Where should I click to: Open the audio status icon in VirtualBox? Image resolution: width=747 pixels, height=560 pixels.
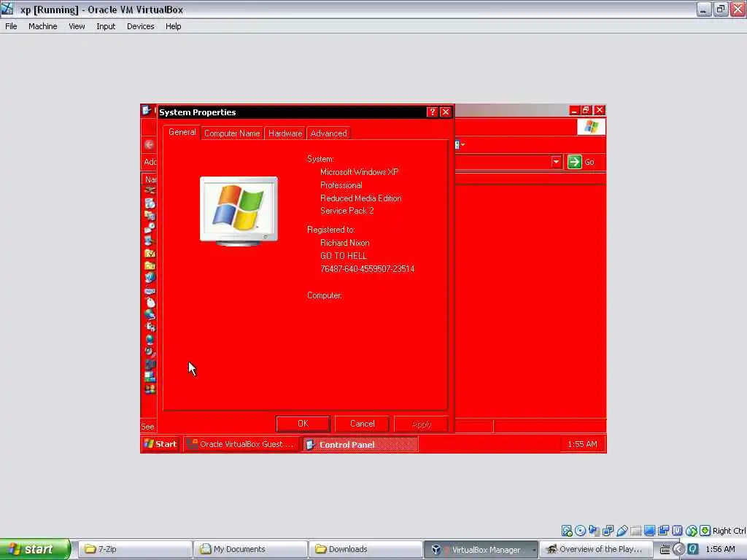tap(594, 531)
